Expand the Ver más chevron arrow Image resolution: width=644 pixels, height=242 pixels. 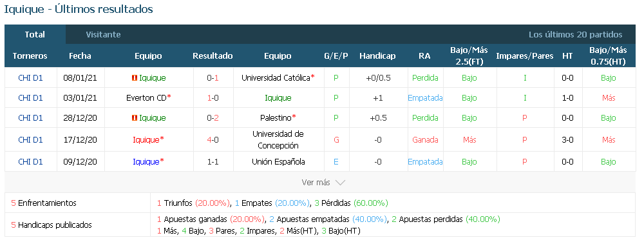point(340,183)
